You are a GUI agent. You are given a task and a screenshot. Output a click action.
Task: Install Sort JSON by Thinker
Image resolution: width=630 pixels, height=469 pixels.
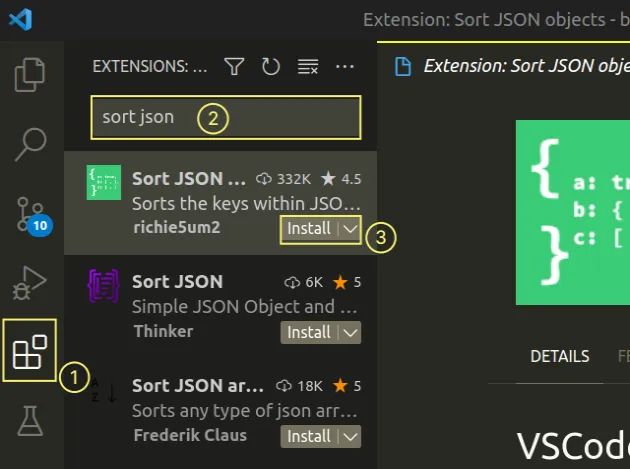(309, 333)
